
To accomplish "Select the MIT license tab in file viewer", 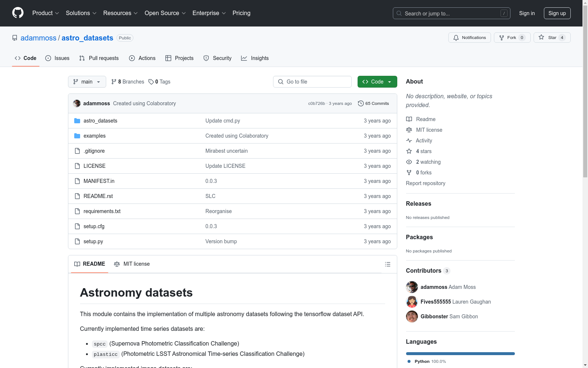I will click(x=132, y=264).
